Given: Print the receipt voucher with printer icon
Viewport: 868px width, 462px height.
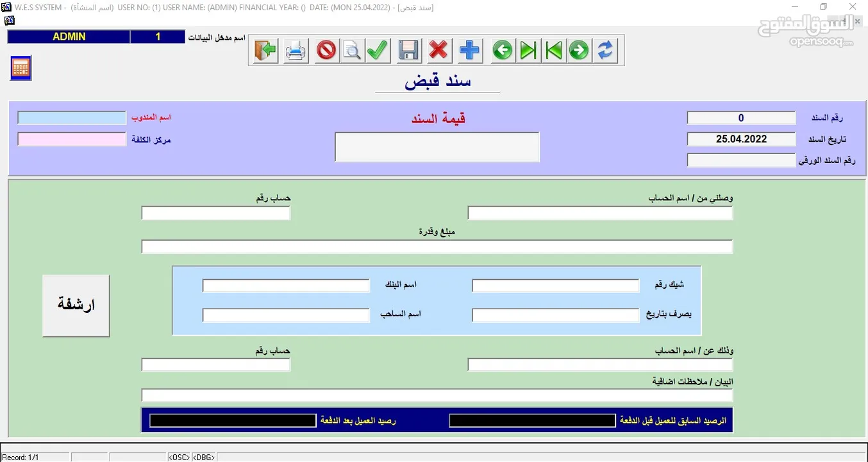Looking at the screenshot, I should pos(296,50).
